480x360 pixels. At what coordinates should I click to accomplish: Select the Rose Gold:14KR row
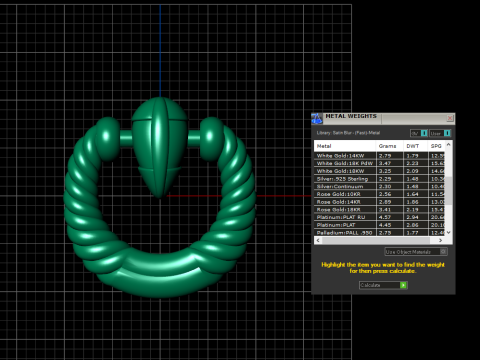click(x=379, y=202)
